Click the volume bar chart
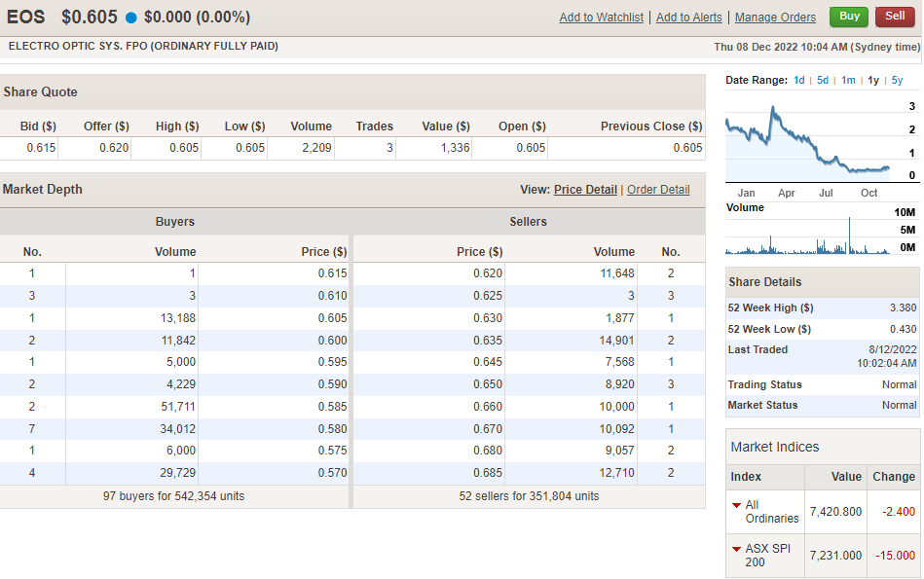Viewport: 924px width, 579px height. (x=808, y=235)
